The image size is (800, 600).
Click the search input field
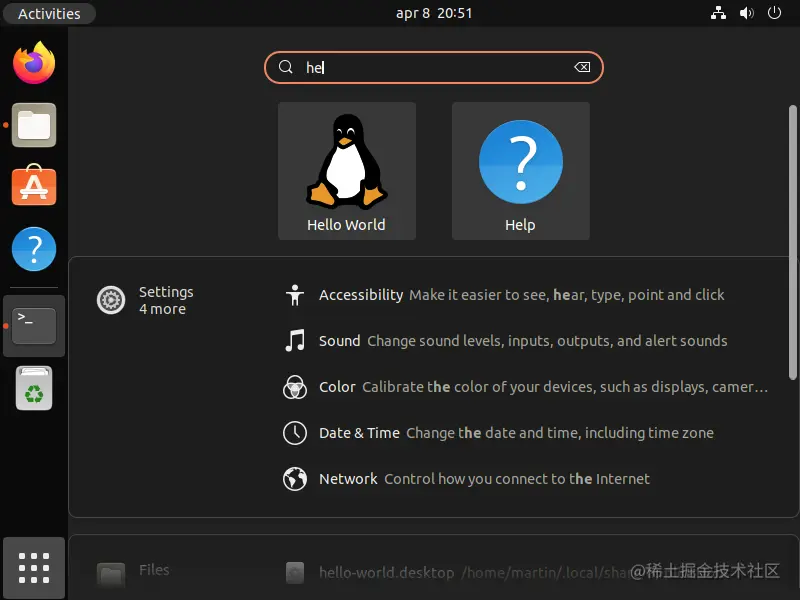coord(434,67)
